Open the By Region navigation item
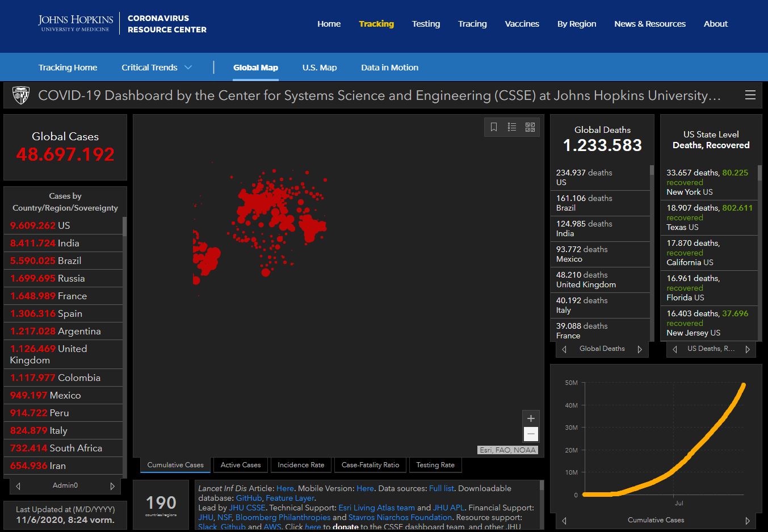Image resolution: width=768 pixels, height=532 pixels. 577,24
